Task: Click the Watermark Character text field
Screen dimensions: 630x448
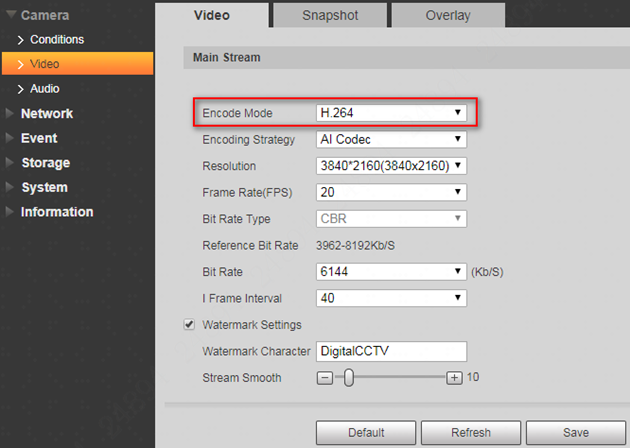Action: 391,351
